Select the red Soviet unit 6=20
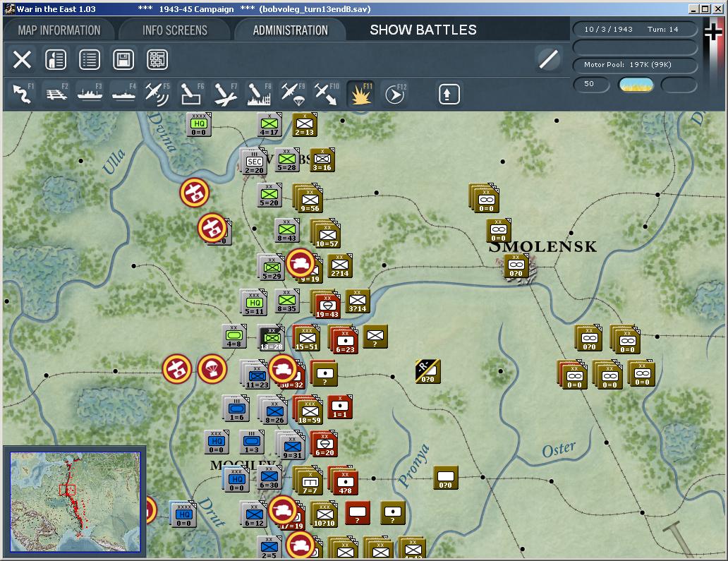728x561 pixels. (324, 445)
